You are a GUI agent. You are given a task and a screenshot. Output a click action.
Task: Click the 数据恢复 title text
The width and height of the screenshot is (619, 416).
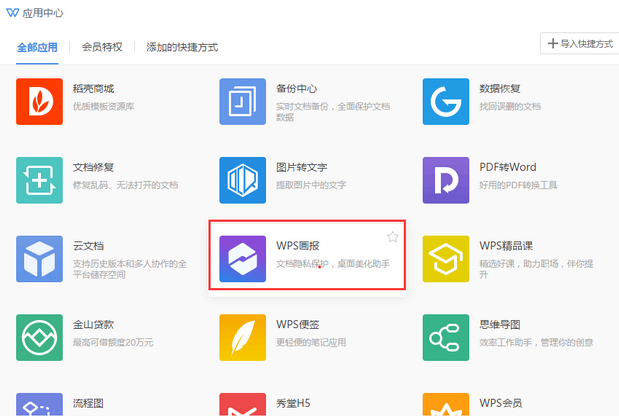[500, 89]
